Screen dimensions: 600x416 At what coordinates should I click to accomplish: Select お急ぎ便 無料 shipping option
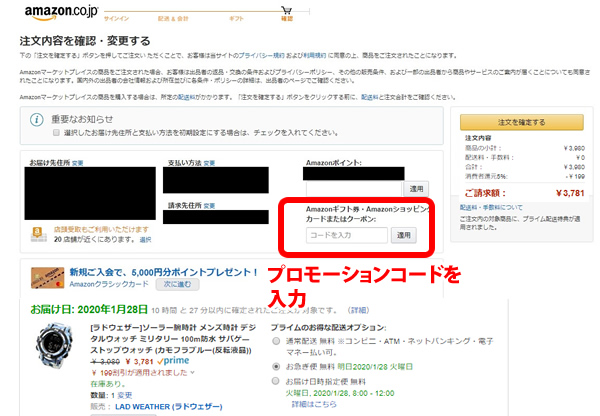pyautogui.click(x=276, y=367)
